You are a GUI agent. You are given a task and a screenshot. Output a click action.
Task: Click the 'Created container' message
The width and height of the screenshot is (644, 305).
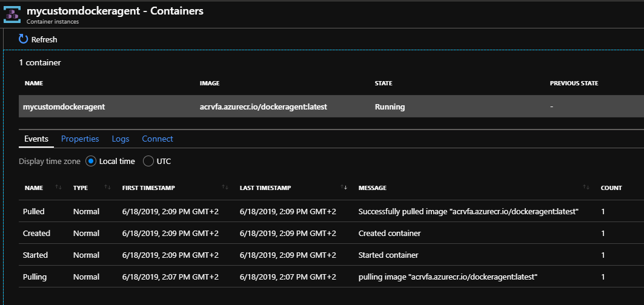(390, 233)
